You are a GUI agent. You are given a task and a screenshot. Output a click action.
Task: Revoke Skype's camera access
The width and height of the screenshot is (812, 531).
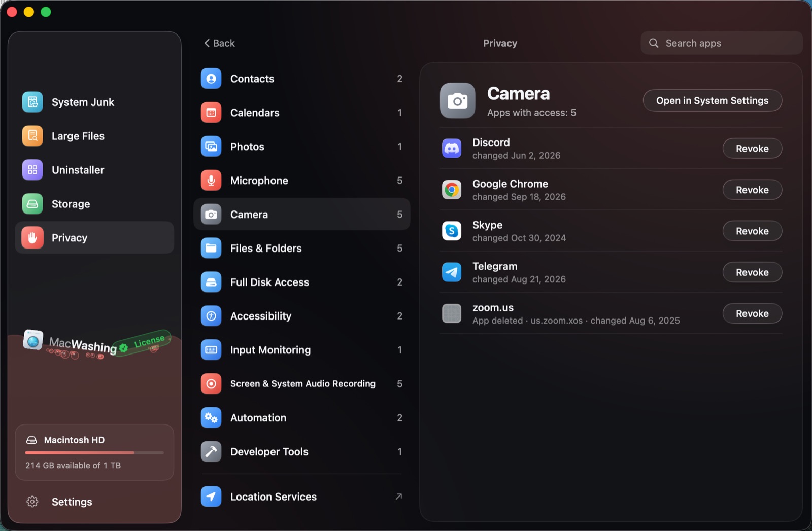pos(752,231)
